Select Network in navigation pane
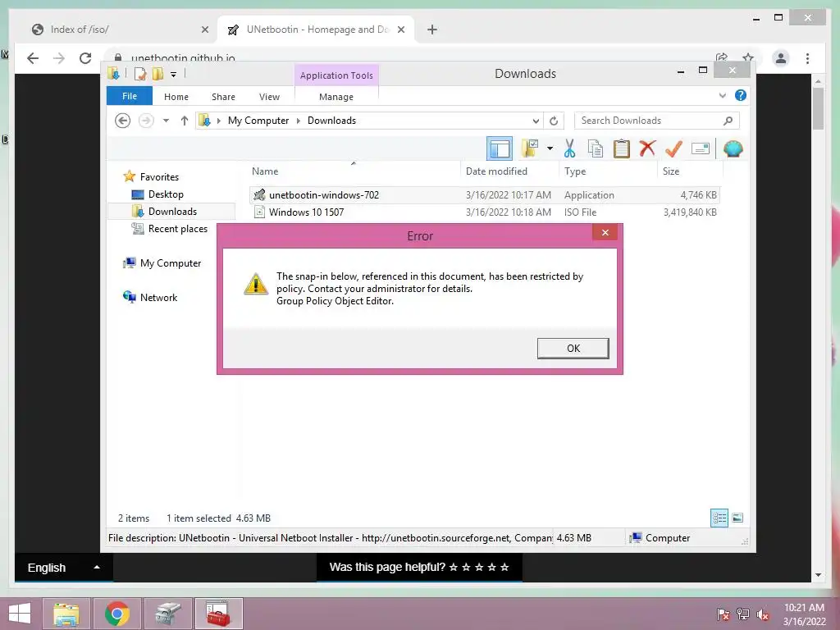This screenshot has width=840, height=630. click(158, 297)
